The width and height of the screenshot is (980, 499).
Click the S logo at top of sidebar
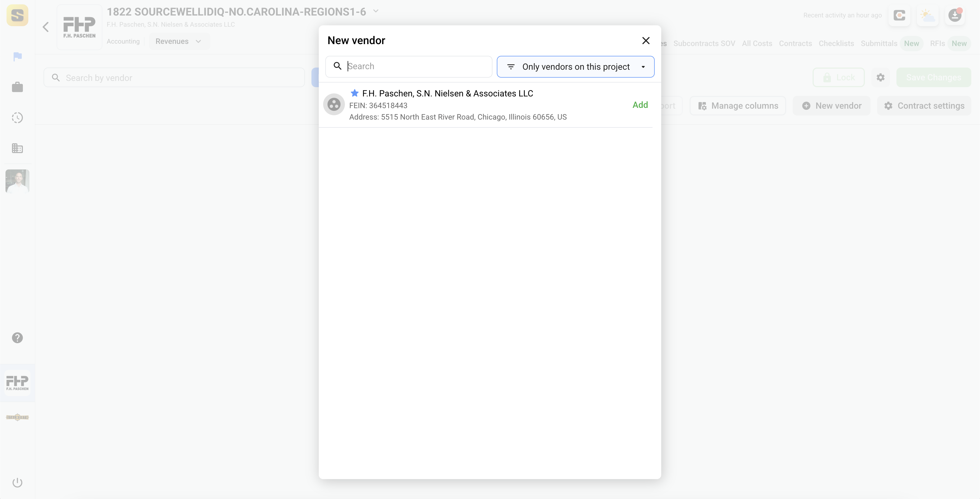(x=17, y=16)
